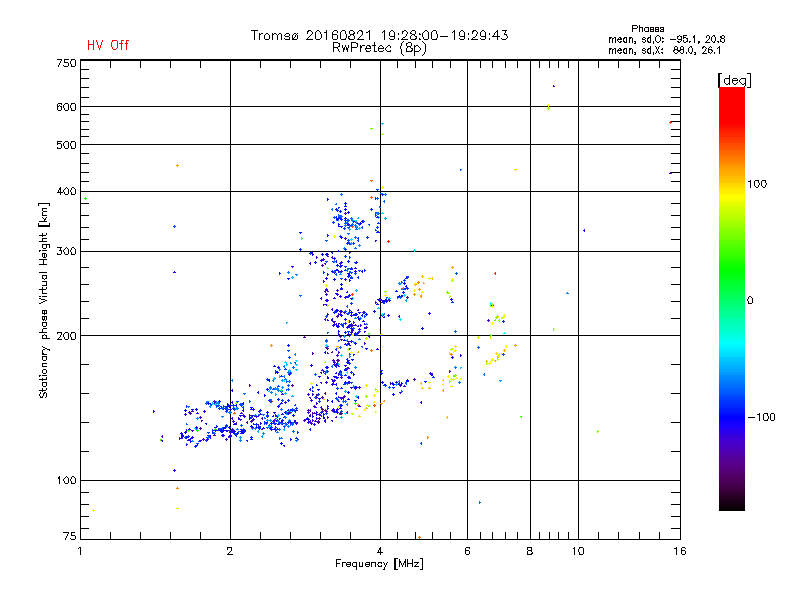The image size is (800, 600).
Task: Click the 'RwPretec (8p)' subtitle
Action: click(x=379, y=48)
